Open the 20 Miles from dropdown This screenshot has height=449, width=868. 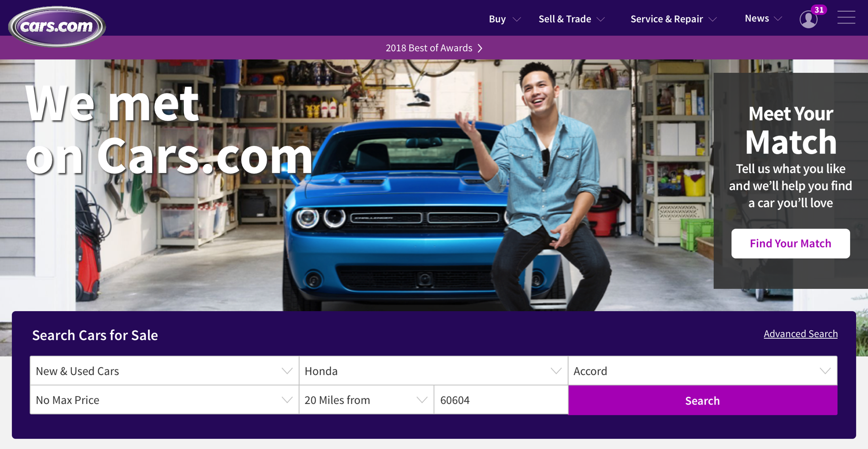click(366, 400)
